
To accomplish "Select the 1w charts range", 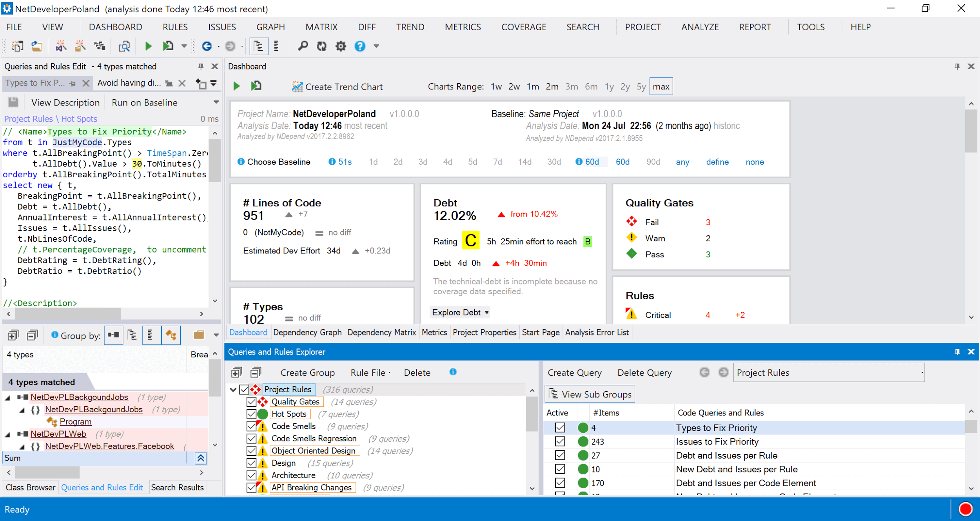I will coord(496,87).
